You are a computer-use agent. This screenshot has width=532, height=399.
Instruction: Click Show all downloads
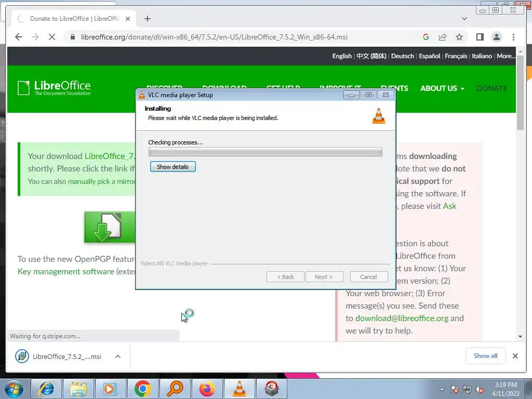click(x=486, y=356)
